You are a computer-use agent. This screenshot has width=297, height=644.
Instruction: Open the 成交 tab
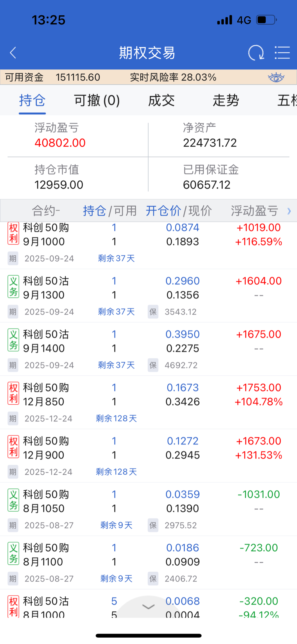point(162,101)
